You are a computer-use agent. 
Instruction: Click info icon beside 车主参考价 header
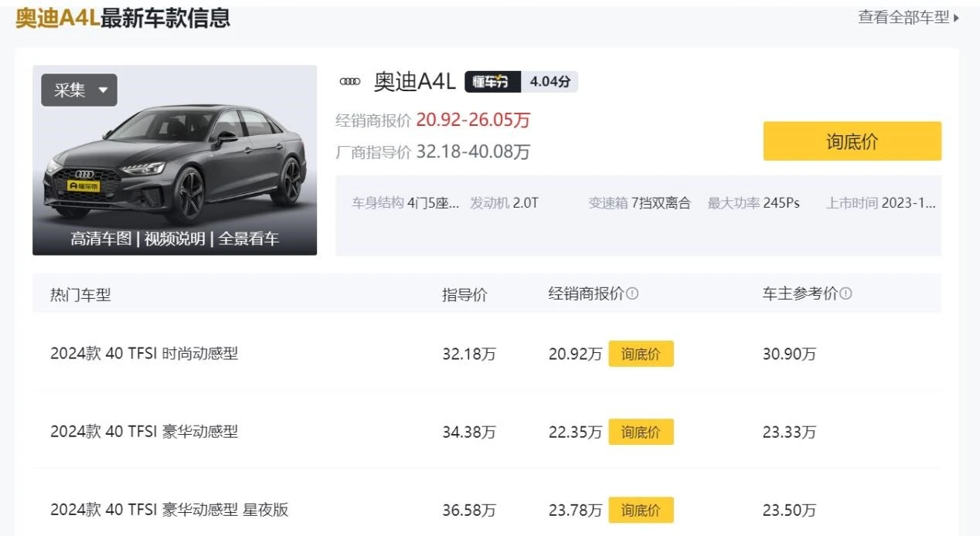[846, 294]
